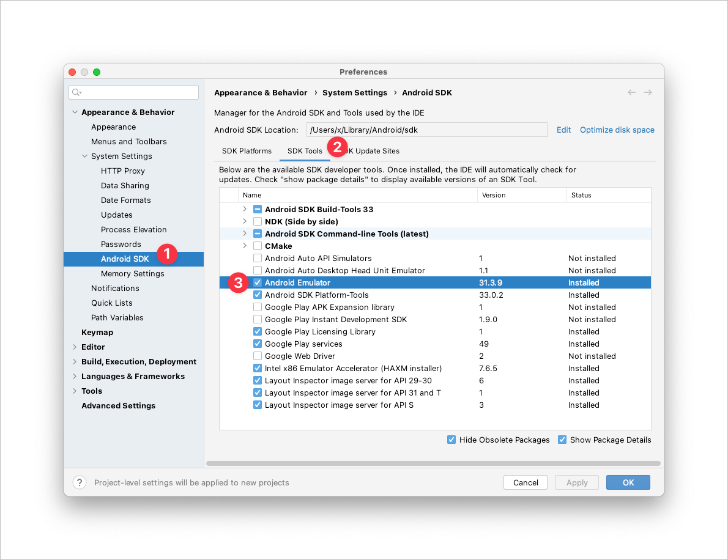Click Optimize disk space link
This screenshot has height=560, width=728.
click(x=617, y=130)
